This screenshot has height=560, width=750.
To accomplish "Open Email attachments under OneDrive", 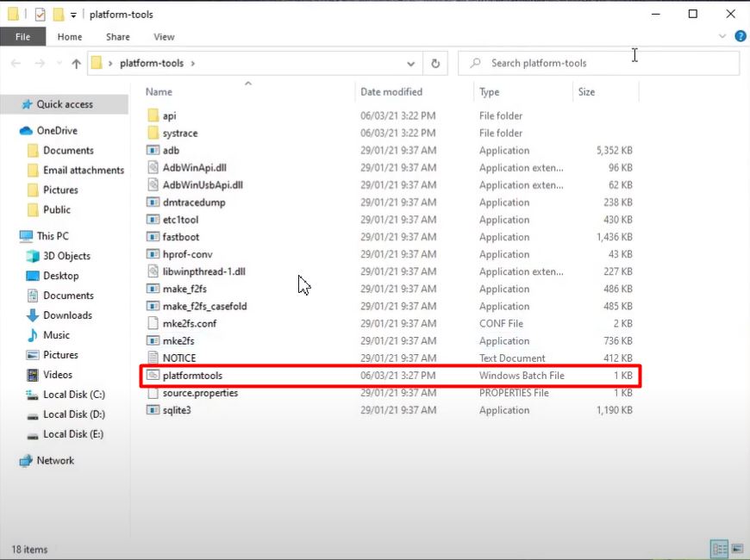I will coord(84,171).
